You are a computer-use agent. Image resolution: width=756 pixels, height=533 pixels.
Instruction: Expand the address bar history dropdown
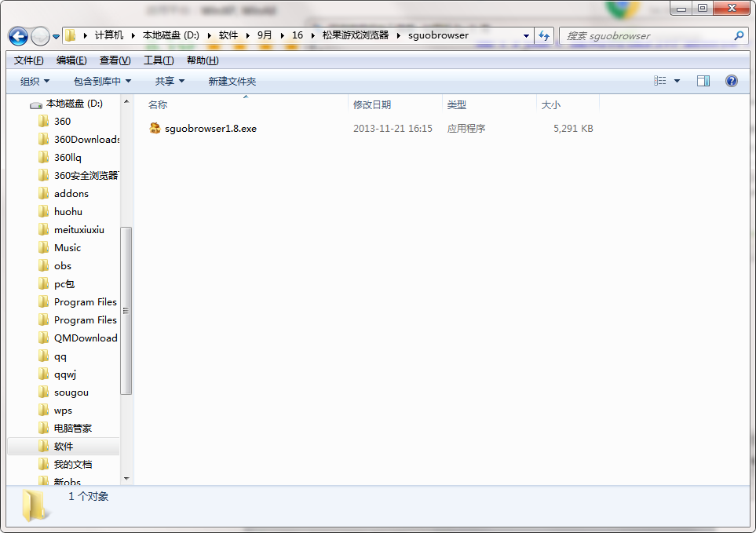(x=526, y=35)
